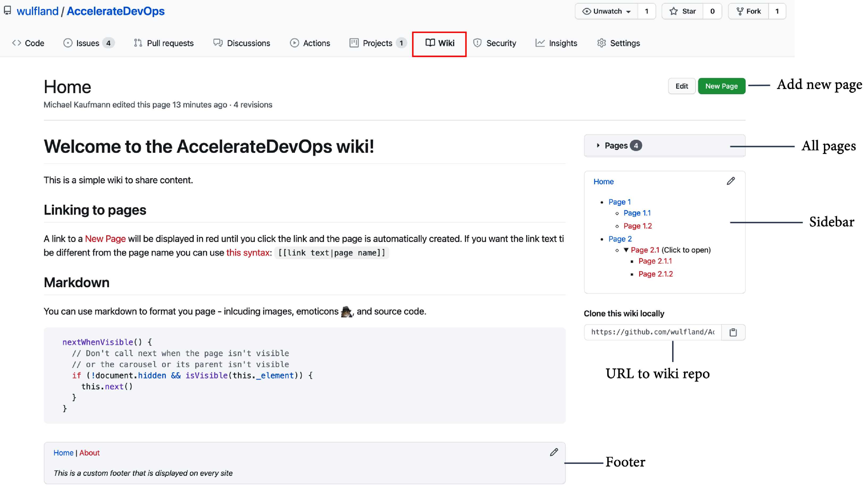Viewport: 868px width, 487px height.
Task: Click the Home link in footer
Action: [63, 453]
